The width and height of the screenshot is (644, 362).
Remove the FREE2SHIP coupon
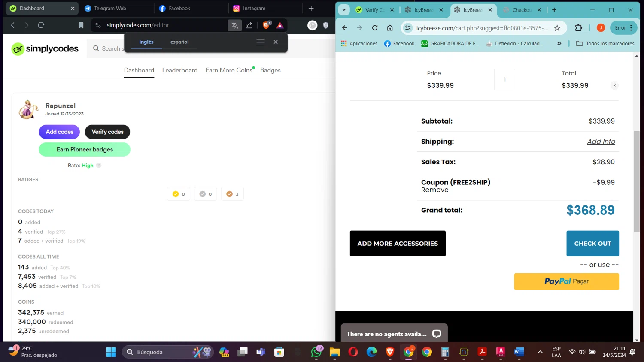(x=434, y=190)
